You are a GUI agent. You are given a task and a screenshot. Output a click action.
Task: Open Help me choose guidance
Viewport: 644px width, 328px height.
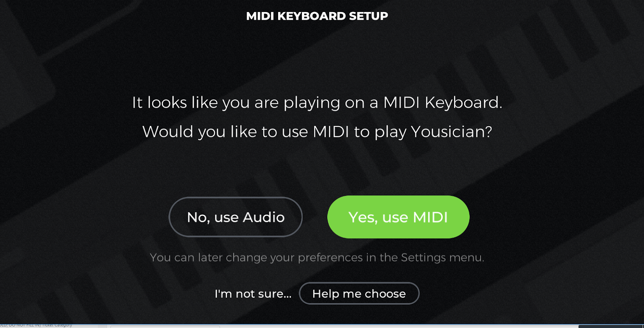tap(359, 293)
